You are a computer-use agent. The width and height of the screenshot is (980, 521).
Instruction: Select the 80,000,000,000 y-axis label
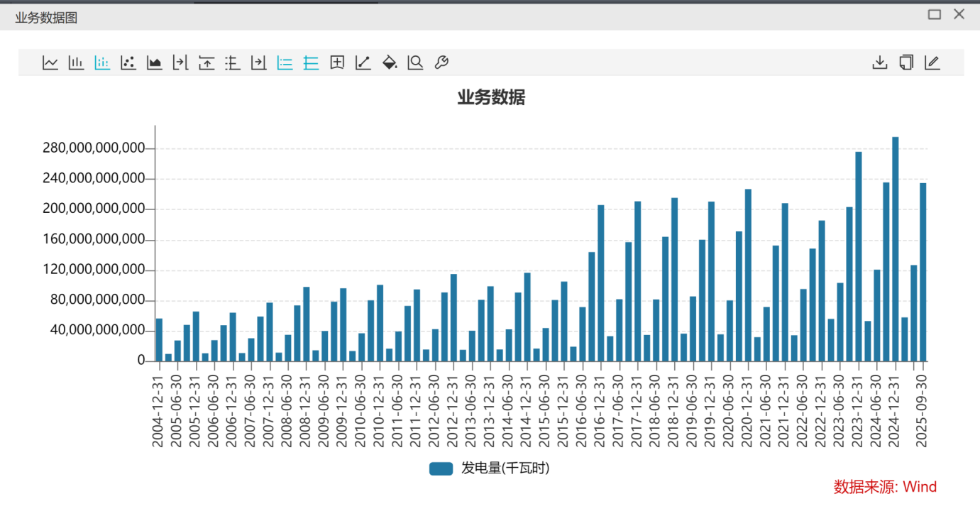99,301
